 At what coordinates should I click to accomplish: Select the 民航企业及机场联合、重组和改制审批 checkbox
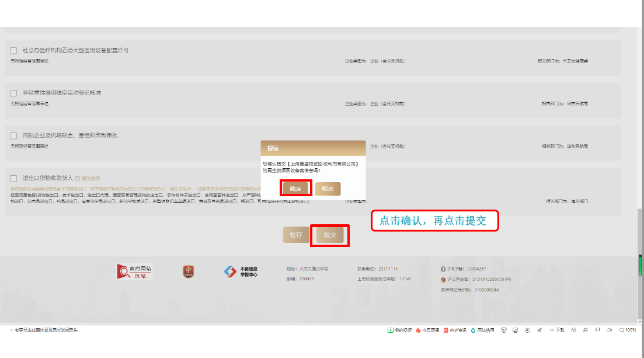tap(13, 135)
